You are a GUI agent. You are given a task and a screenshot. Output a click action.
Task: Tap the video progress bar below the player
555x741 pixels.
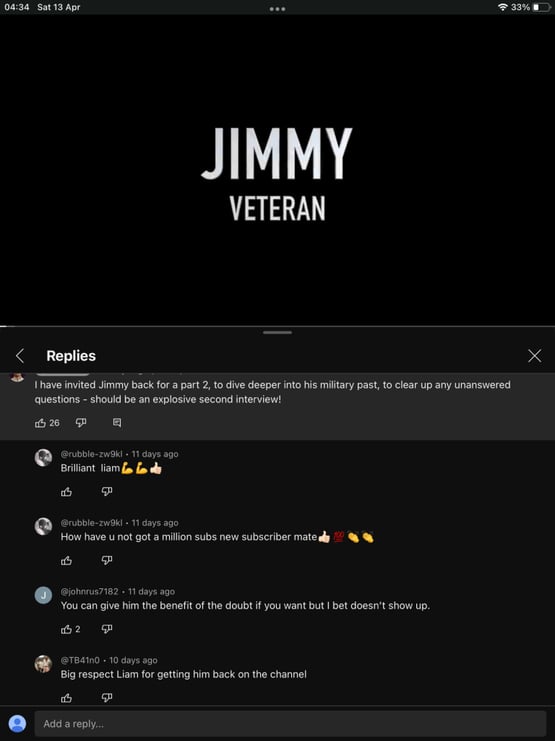click(278, 326)
